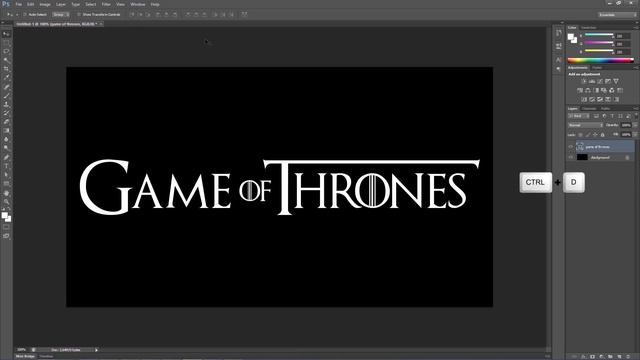Select the Pen tool

[6, 157]
